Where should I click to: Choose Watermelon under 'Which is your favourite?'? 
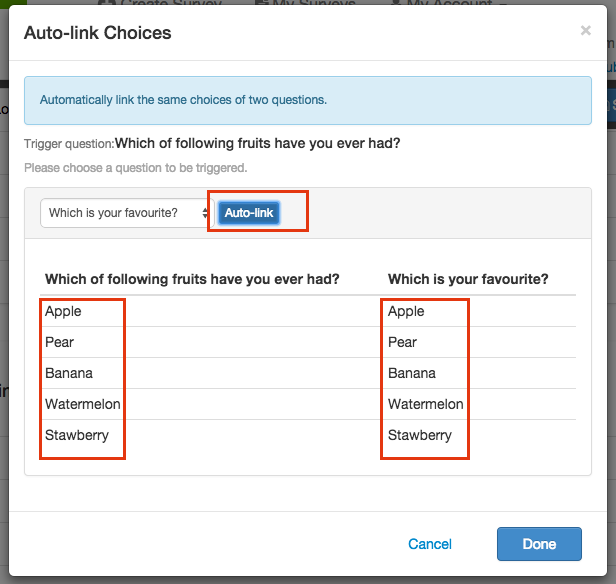(x=426, y=404)
